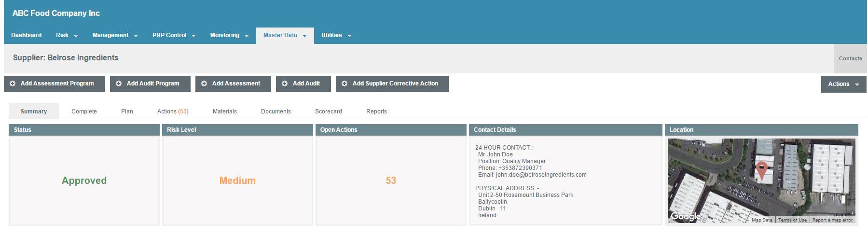The width and height of the screenshot is (868, 237).
Task: Click the Open Actions panel header
Action: [391, 130]
